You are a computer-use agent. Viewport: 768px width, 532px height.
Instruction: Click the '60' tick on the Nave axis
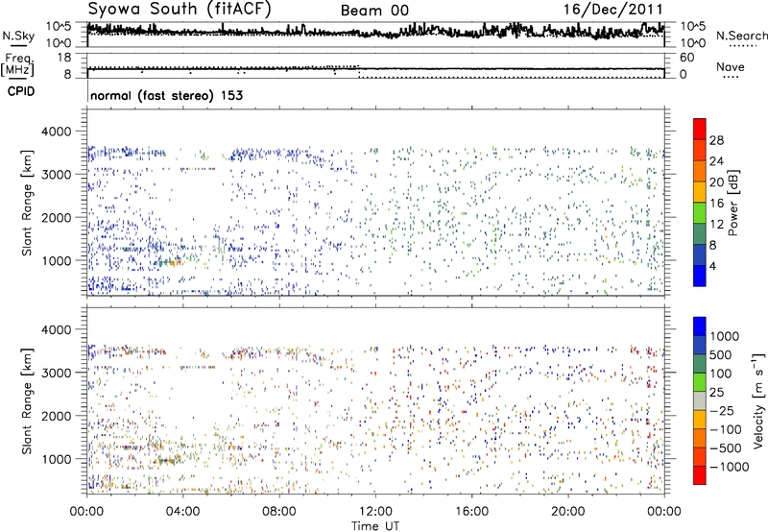point(686,58)
